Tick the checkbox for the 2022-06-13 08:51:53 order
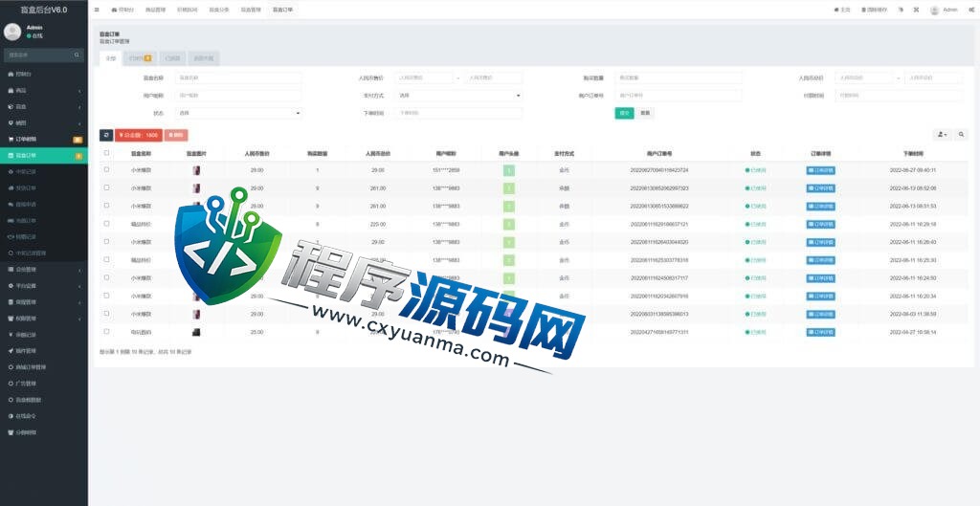 click(x=106, y=206)
